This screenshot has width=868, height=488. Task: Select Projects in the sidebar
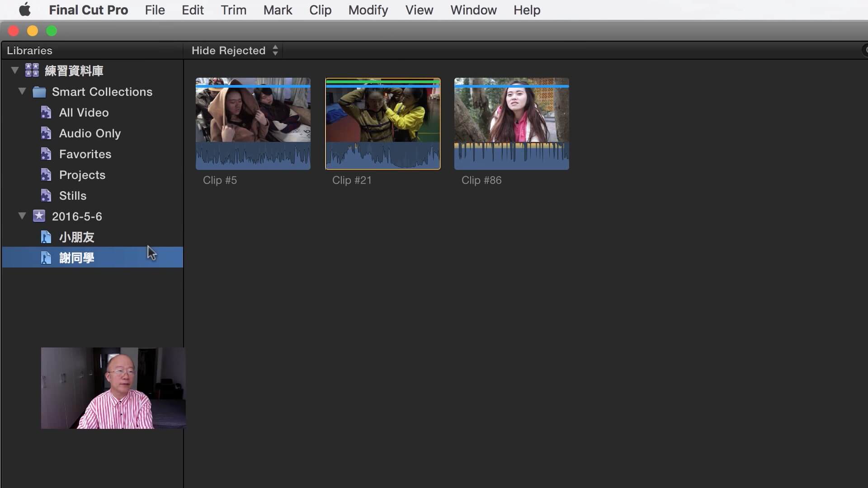[x=82, y=175]
